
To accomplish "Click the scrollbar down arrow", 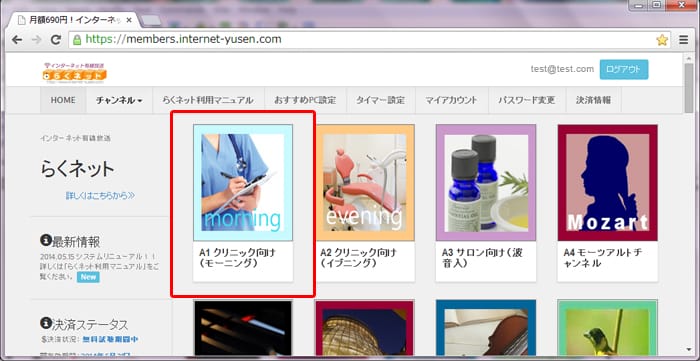I will point(689,350).
